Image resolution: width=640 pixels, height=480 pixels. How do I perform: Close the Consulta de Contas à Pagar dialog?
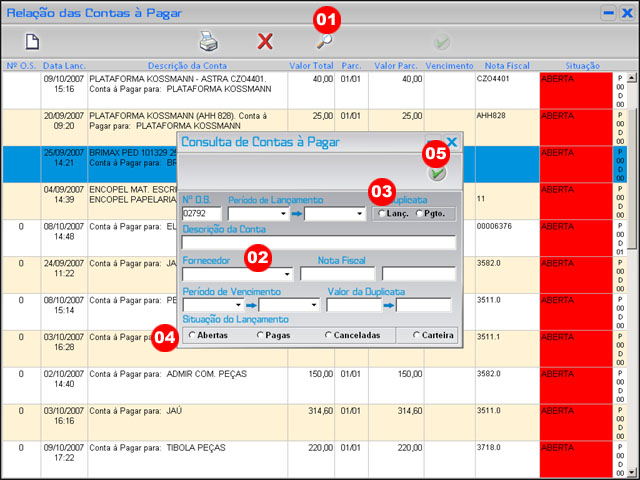[x=451, y=143]
